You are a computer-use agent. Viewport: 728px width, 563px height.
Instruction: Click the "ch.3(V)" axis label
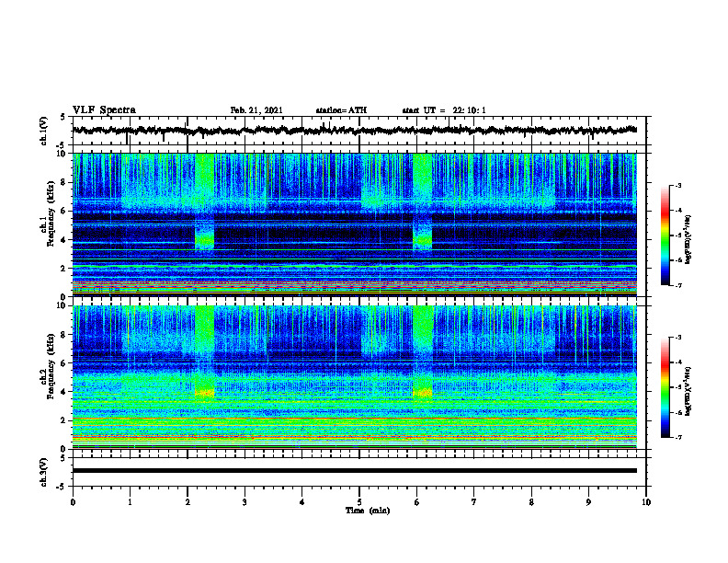click(43, 473)
